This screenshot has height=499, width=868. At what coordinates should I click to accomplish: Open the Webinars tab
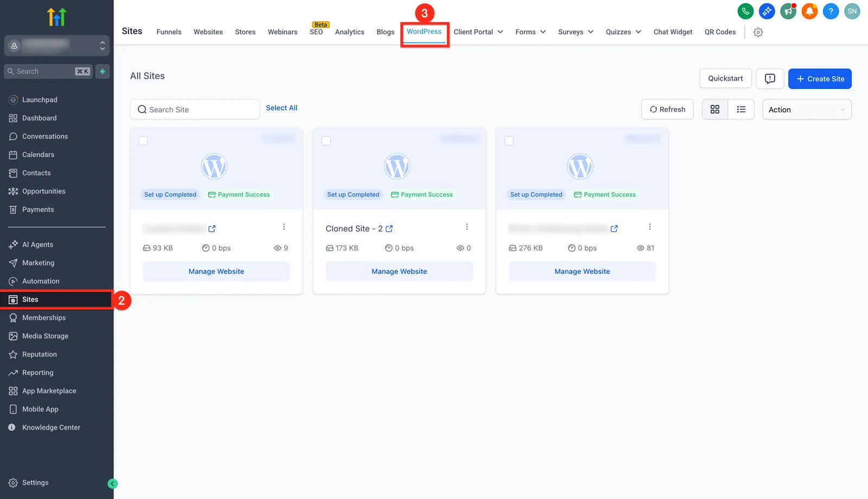pyautogui.click(x=283, y=32)
